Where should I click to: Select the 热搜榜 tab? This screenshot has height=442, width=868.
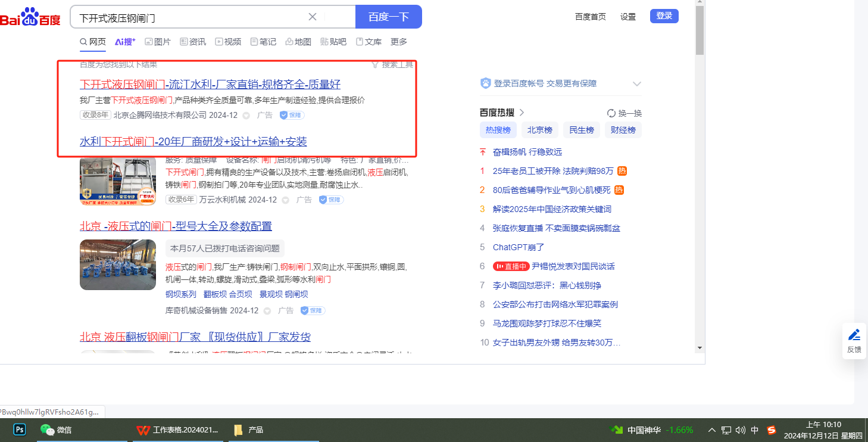498,130
